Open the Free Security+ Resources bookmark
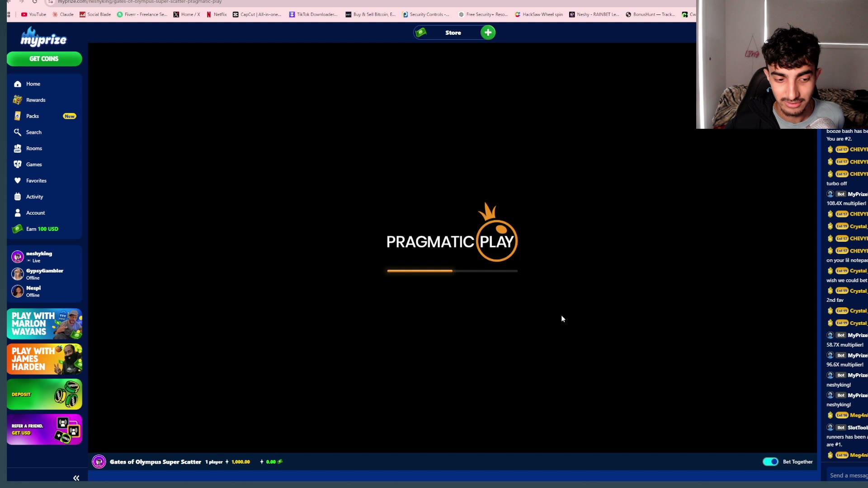This screenshot has height=488, width=868. click(483, 14)
